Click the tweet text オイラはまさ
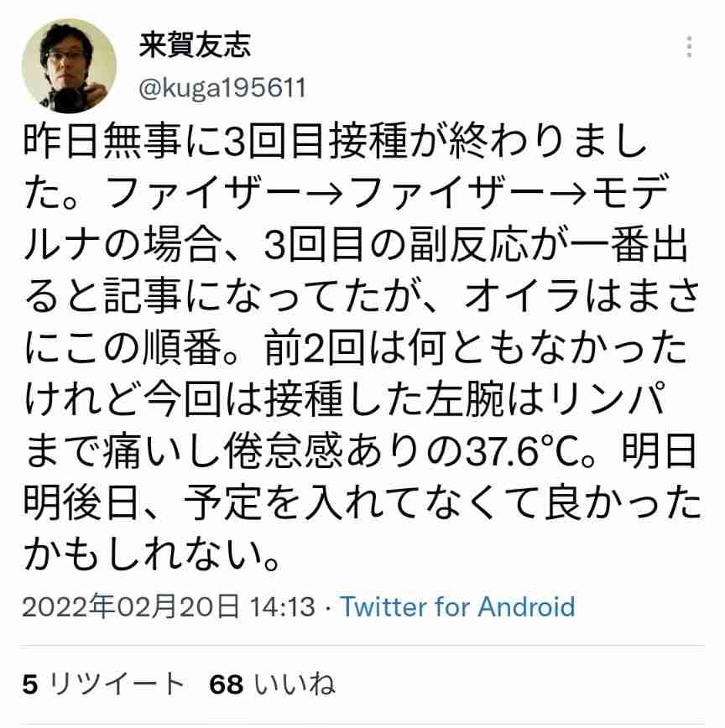This screenshot has width=725, height=728. pos(582,295)
